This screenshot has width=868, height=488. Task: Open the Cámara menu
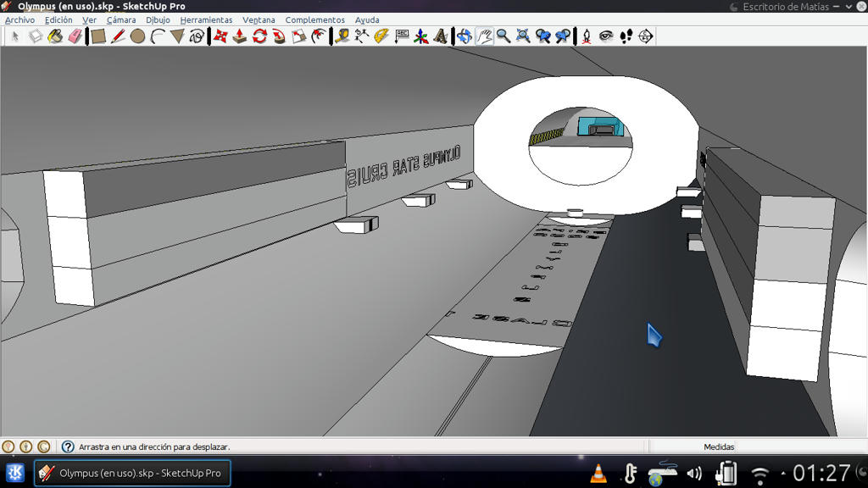(x=121, y=20)
